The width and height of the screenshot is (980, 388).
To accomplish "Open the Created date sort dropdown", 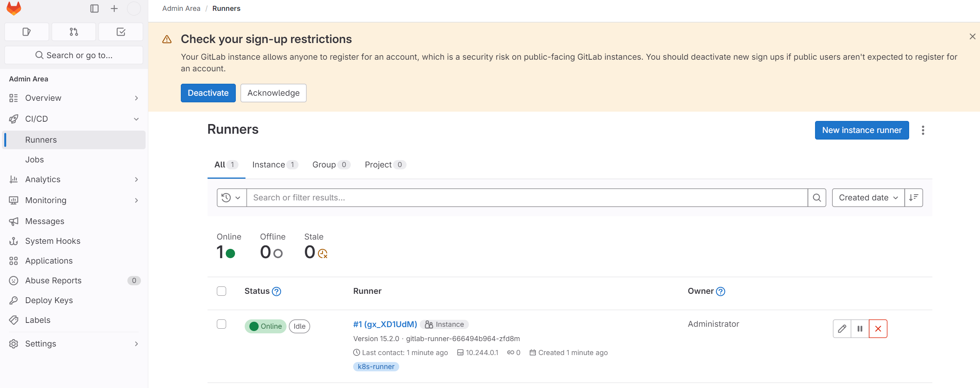I will coord(868,198).
